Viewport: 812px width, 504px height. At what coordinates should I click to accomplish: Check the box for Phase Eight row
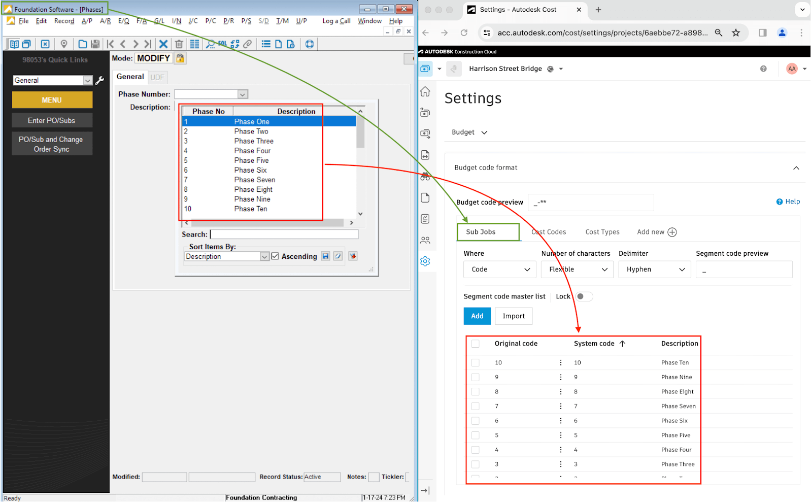click(476, 392)
